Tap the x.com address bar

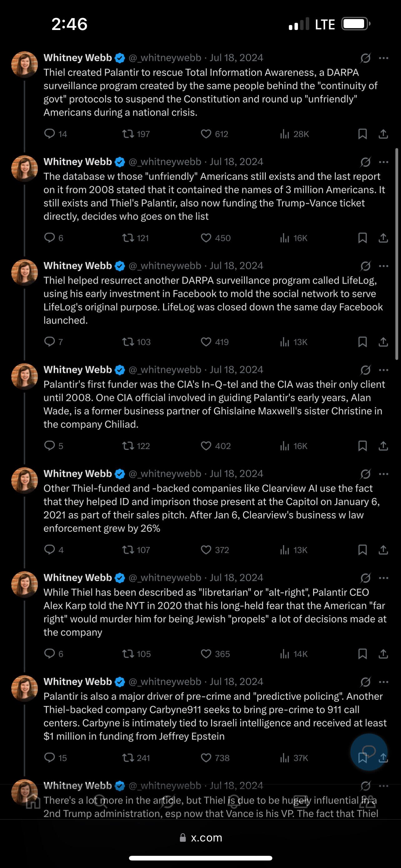pyautogui.click(x=201, y=838)
